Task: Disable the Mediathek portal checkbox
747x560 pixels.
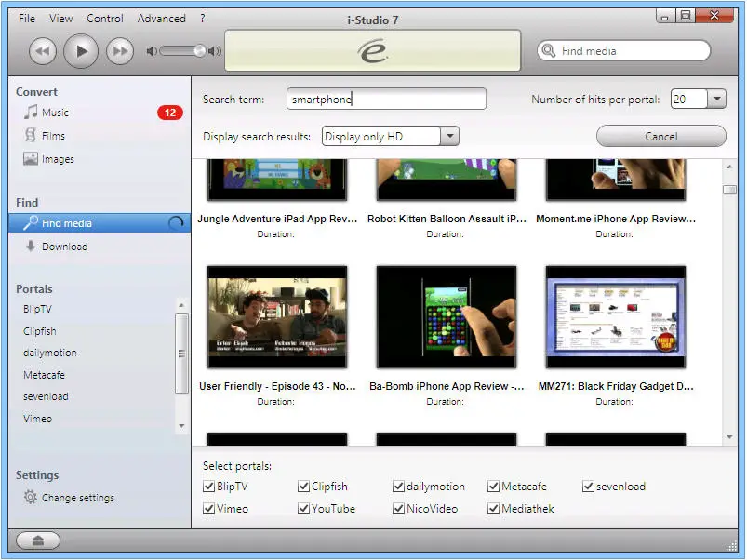Action: pyautogui.click(x=494, y=509)
